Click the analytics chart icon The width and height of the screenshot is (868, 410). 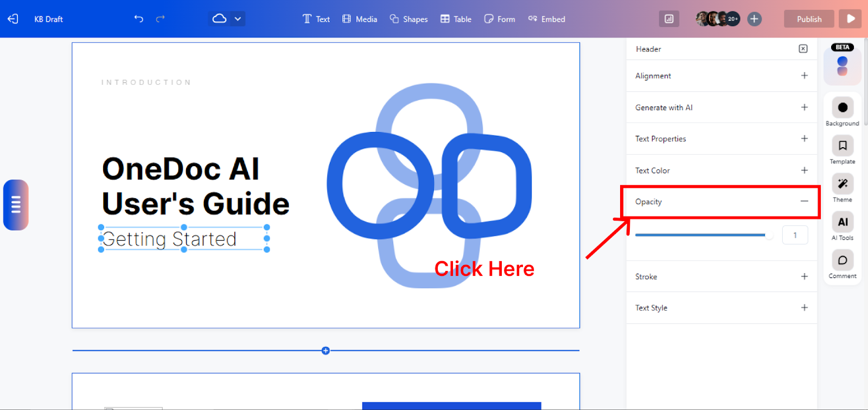click(x=669, y=19)
